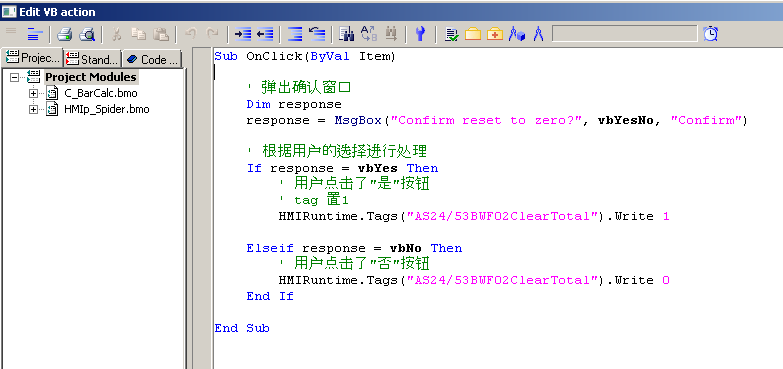The height and width of the screenshot is (369, 783).
Task: Click the Elseif response = vbNo Then line
Action: [x=354, y=248]
